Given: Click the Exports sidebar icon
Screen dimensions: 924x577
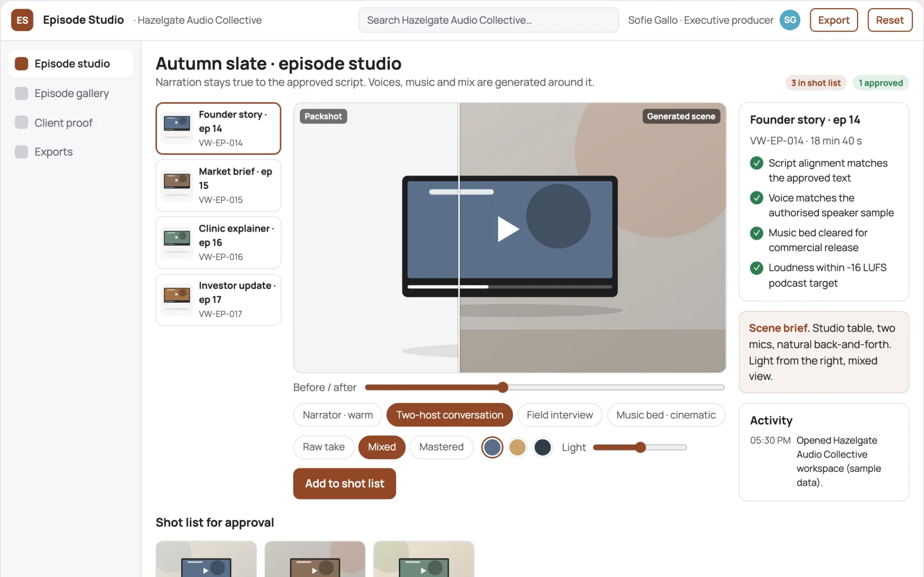Looking at the screenshot, I should tap(21, 152).
